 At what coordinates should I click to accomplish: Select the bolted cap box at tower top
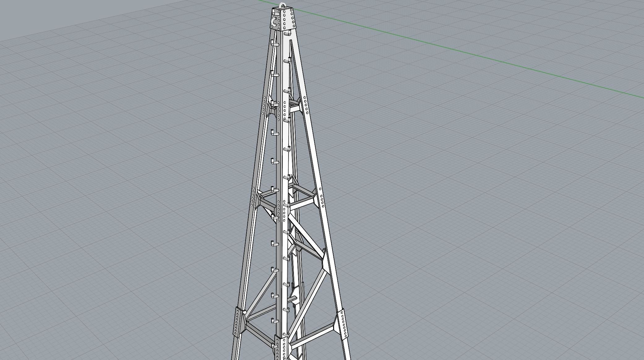[284, 19]
